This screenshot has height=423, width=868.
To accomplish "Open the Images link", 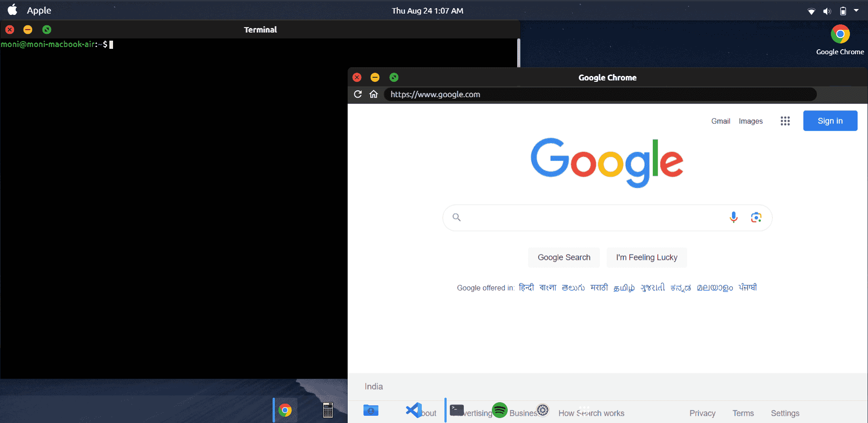I will tap(750, 121).
